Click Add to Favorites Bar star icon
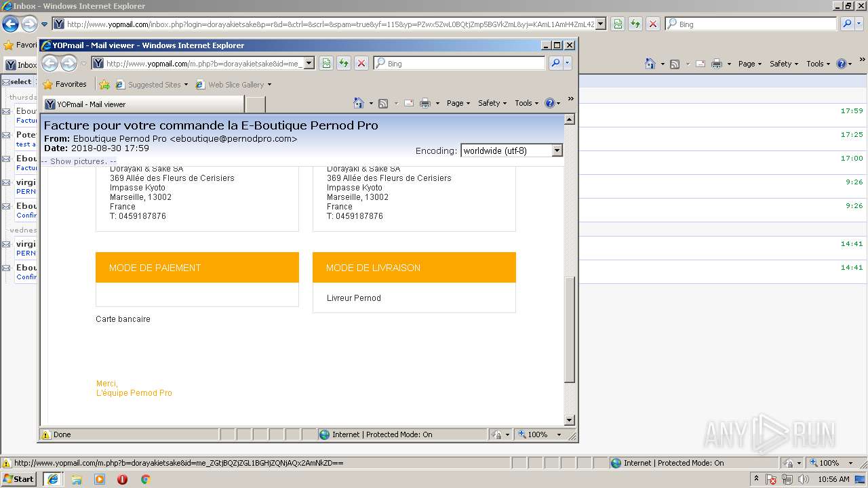Viewport: 868px width, 488px height. pos(104,85)
